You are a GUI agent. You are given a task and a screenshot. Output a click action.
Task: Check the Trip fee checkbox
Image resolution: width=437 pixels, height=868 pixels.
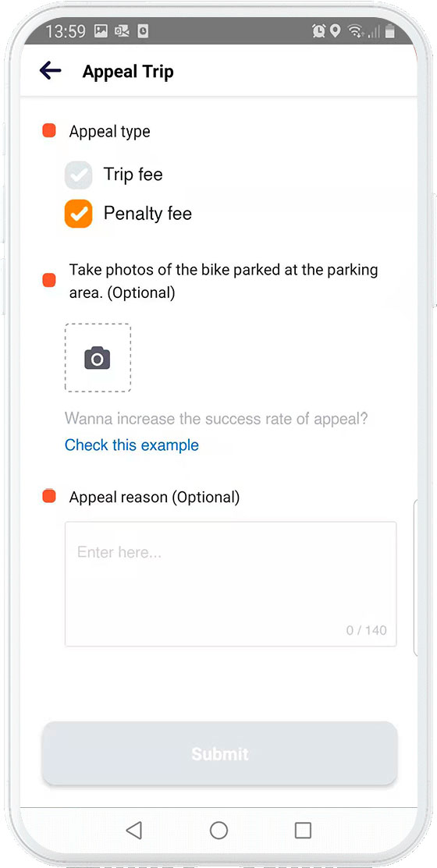(78, 175)
